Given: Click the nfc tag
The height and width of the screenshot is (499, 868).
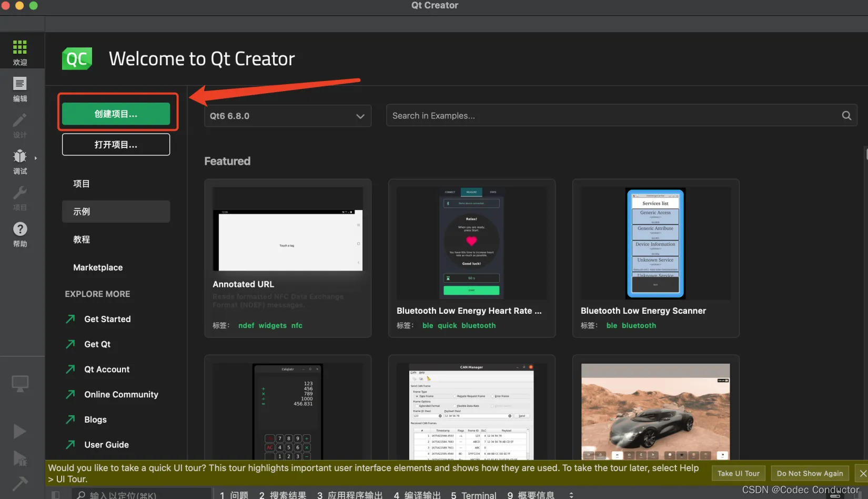Looking at the screenshot, I should (x=297, y=325).
